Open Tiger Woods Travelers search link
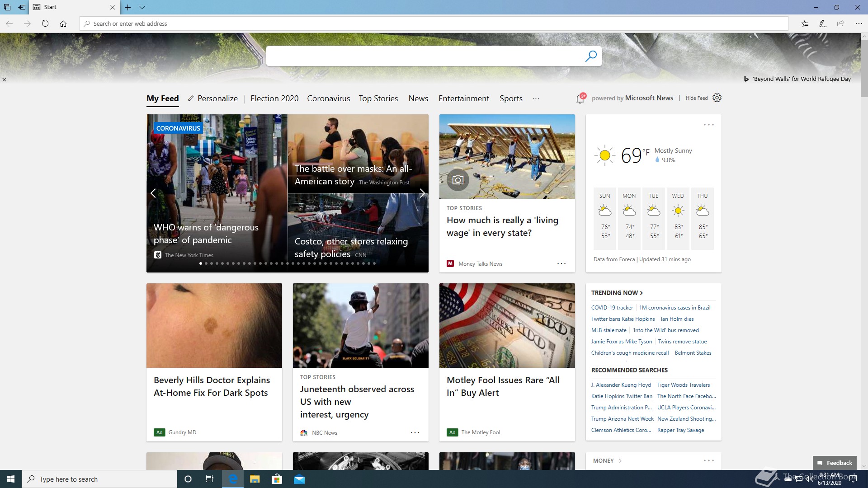 point(684,385)
